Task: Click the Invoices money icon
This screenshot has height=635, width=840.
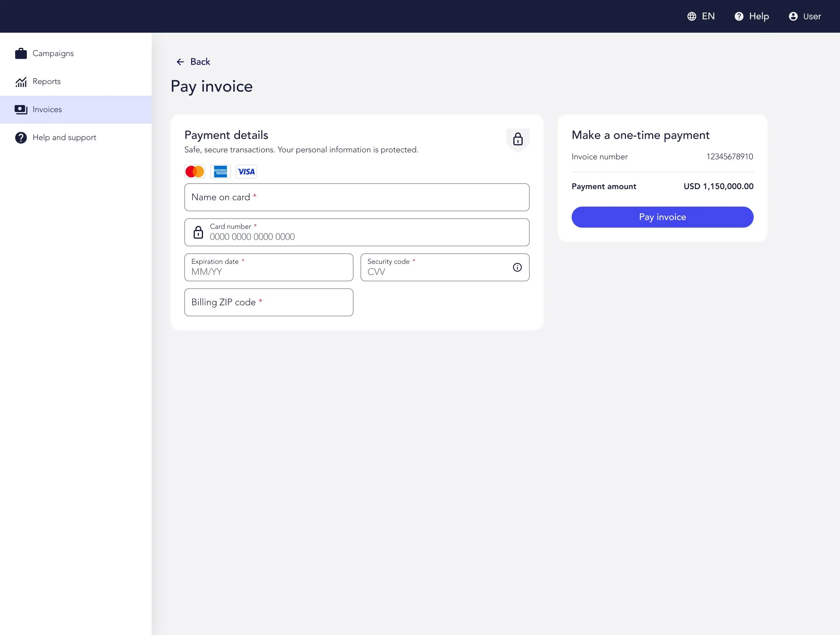Action: 21,109
